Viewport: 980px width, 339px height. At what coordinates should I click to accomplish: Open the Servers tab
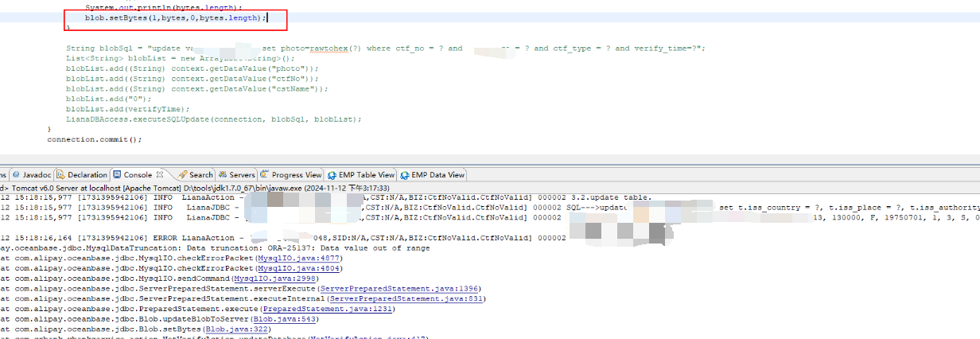(237, 175)
